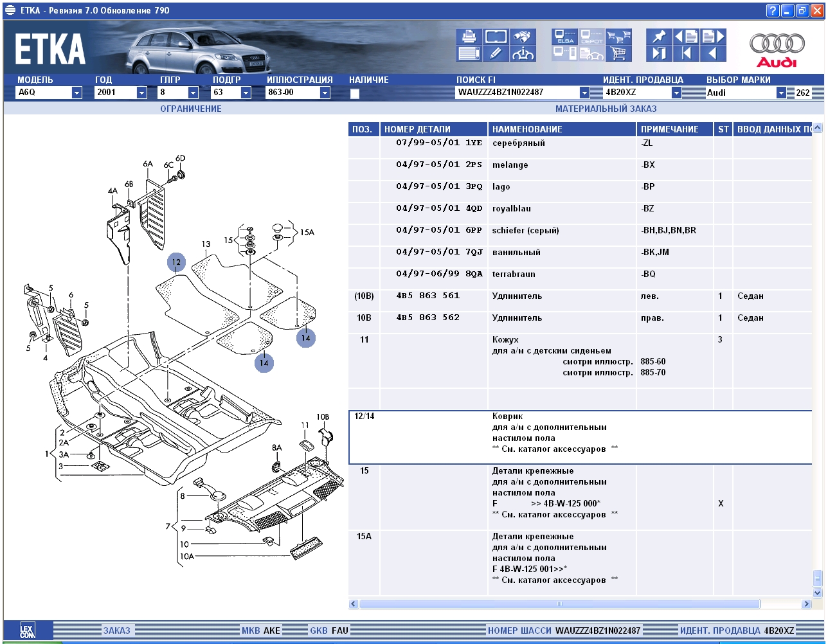Expand the ГОД dropdown

(141, 93)
